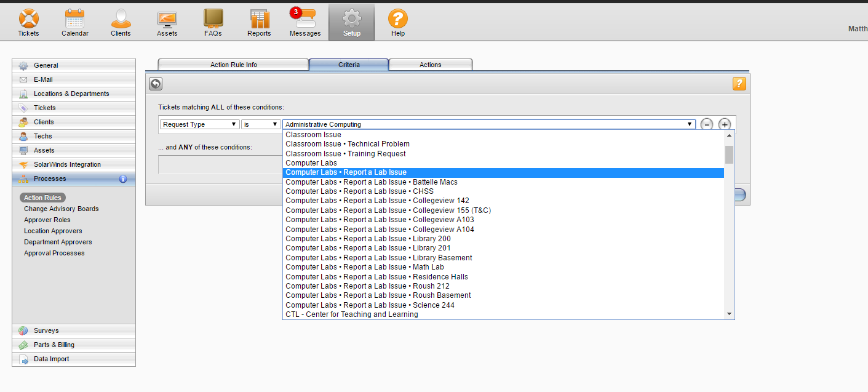
Task: Choose Library Basement option
Action: point(503,258)
